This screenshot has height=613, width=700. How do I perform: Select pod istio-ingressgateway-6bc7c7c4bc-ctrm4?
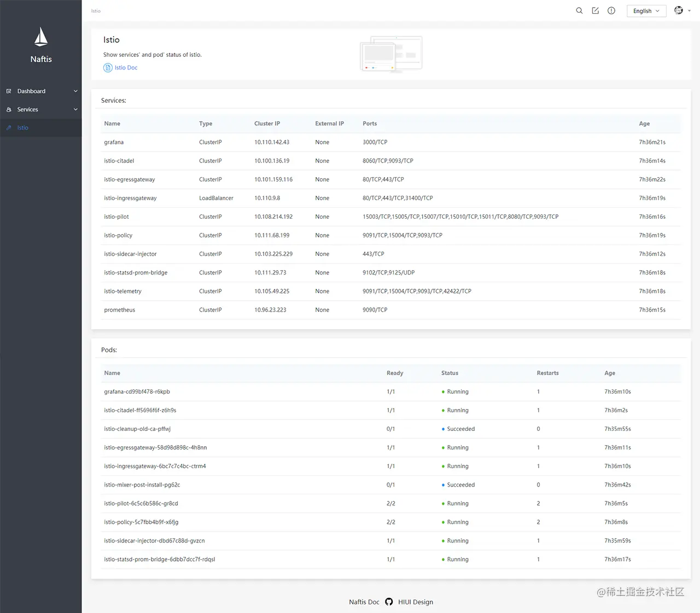pos(155,466)
